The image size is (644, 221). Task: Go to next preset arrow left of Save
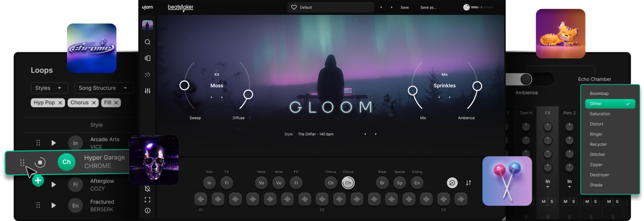point(391,7)
